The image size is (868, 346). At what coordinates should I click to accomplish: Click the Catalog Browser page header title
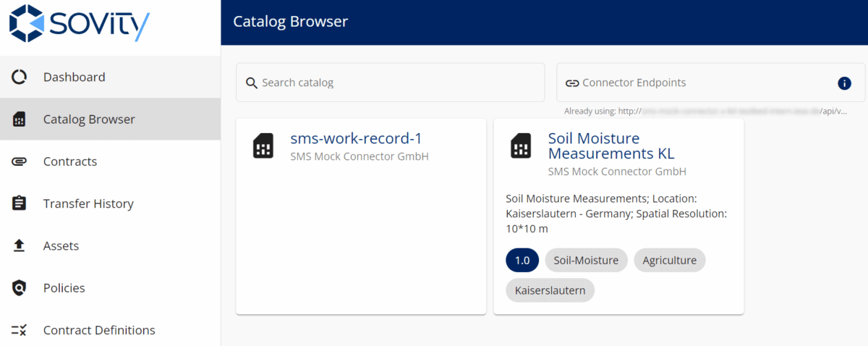point(290,22)
